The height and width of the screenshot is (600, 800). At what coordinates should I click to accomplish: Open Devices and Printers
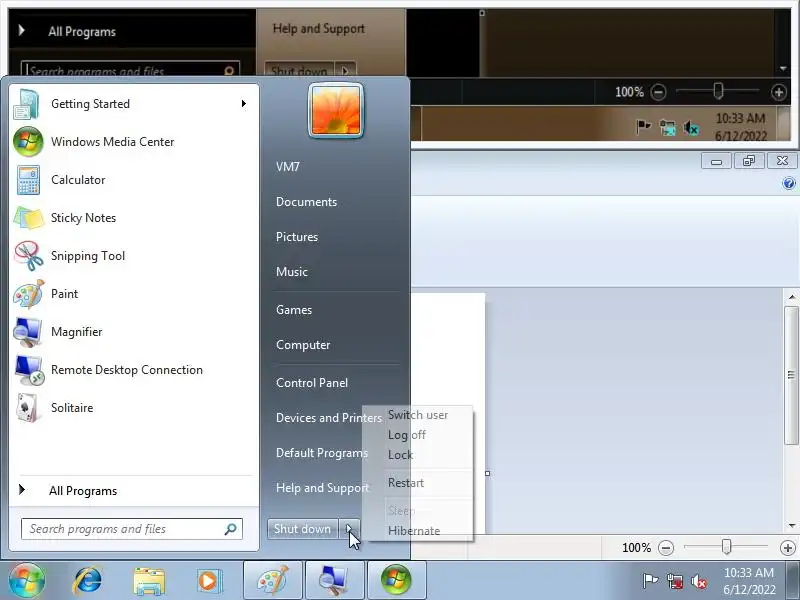point(329,418)
